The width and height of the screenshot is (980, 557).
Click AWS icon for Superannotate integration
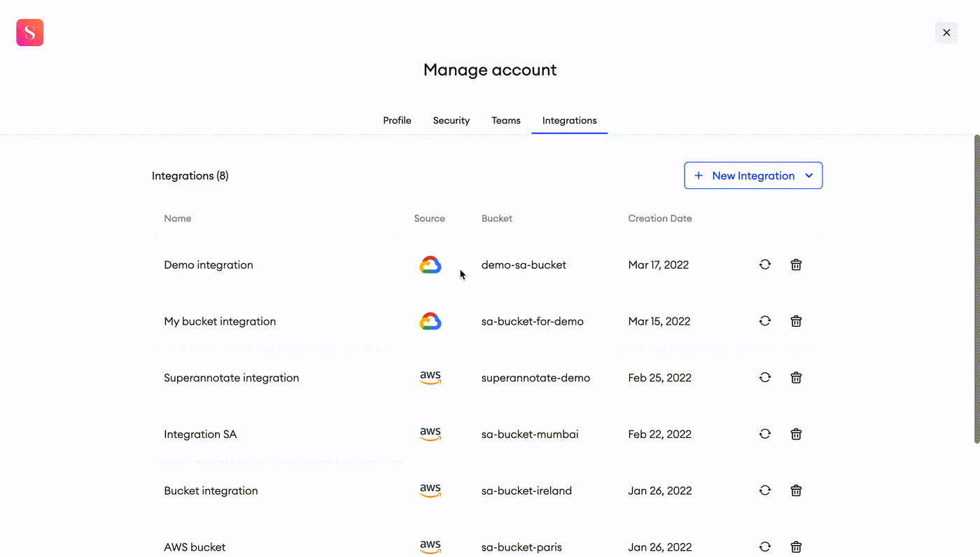(x=430, y=378)
